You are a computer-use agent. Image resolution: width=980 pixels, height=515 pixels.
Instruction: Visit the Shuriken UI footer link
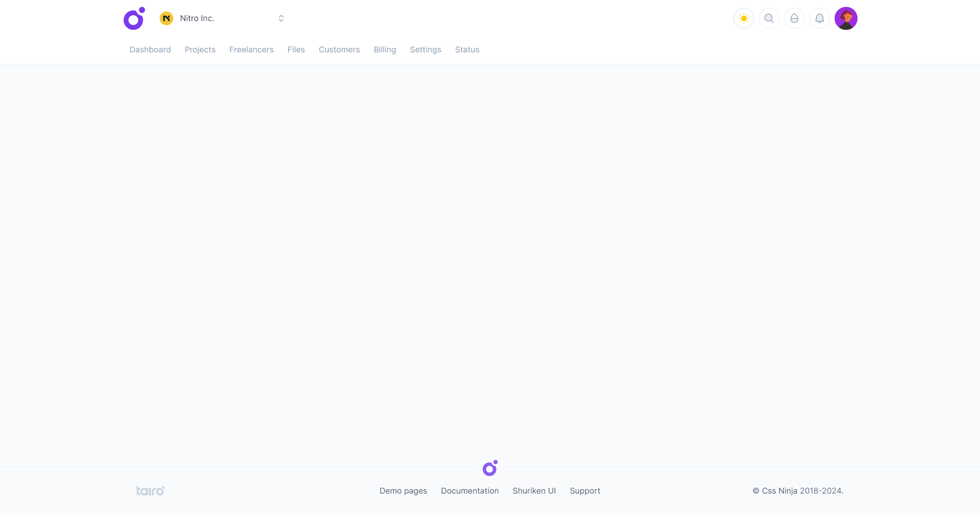(x=534, y=491)
